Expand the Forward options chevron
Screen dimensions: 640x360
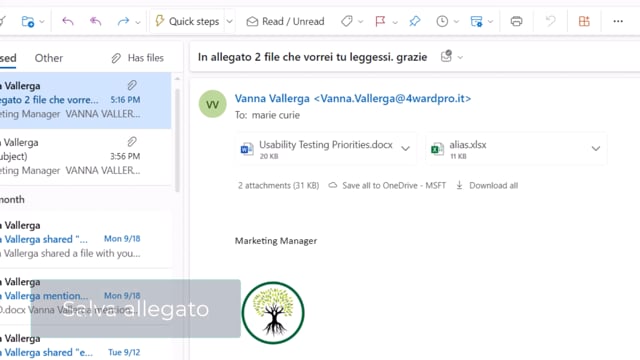(x=138, y=22)
